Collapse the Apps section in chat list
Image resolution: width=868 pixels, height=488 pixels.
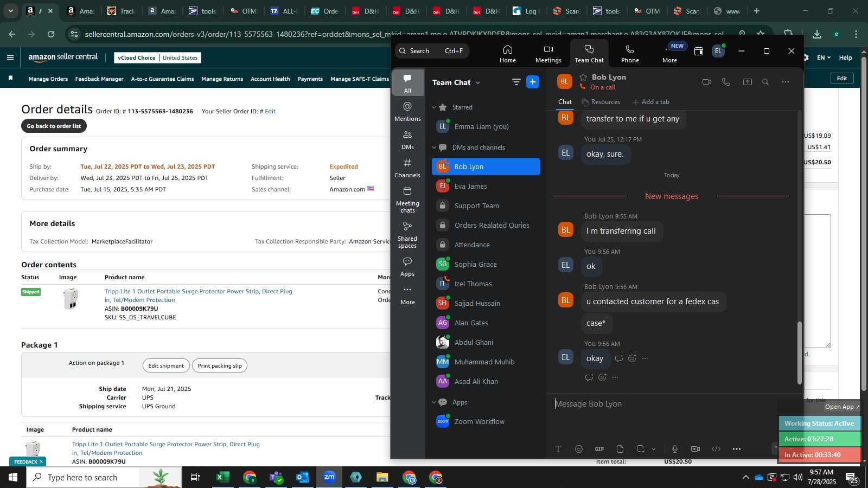[434, 402]
